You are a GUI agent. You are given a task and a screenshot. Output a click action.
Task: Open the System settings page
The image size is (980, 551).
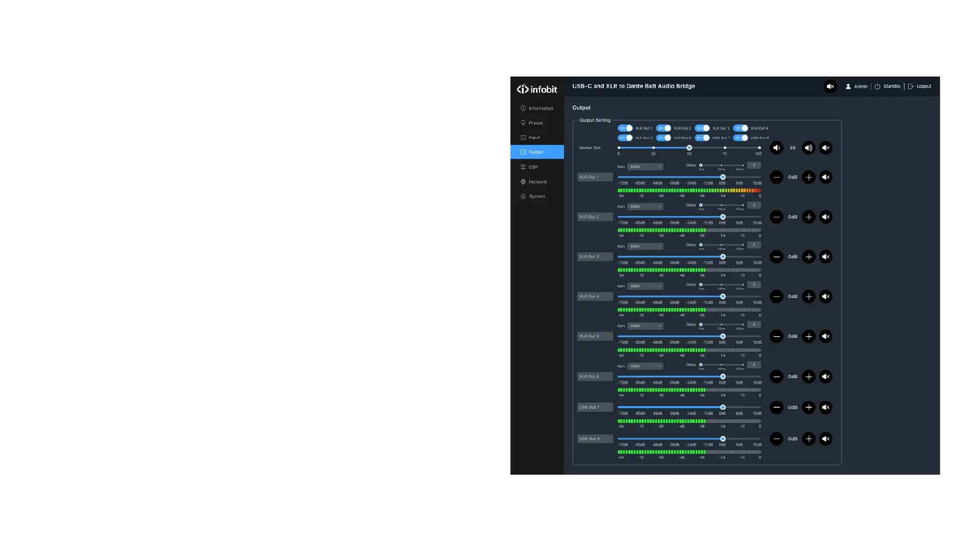[537, 196]
